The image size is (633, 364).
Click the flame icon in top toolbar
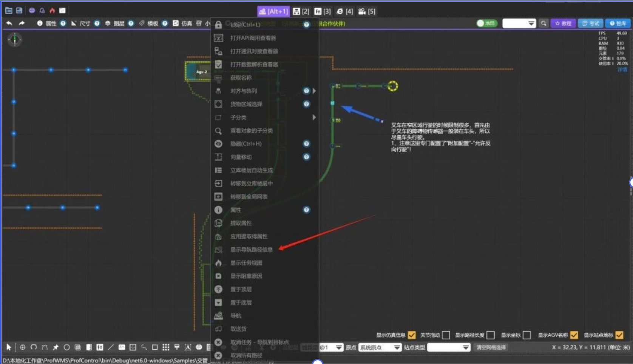click(52, 11)
